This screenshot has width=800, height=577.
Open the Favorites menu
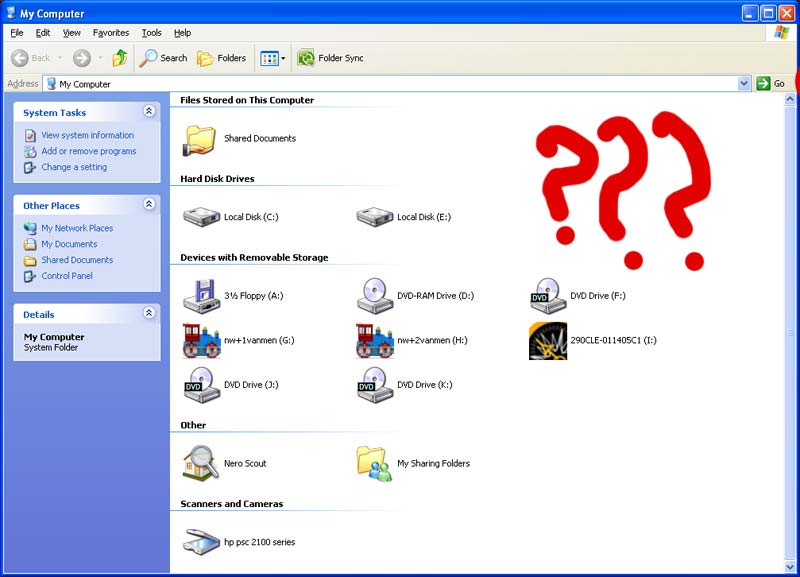coord(111,33)
